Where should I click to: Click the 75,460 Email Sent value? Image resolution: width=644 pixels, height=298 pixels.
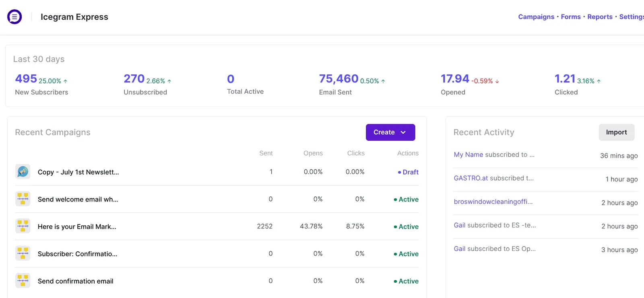click(x=339, y=79)
